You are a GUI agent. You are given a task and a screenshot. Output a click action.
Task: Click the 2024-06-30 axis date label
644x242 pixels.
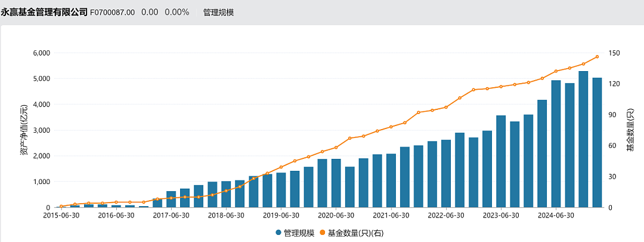pyautogui.click(x=555, y=215)
